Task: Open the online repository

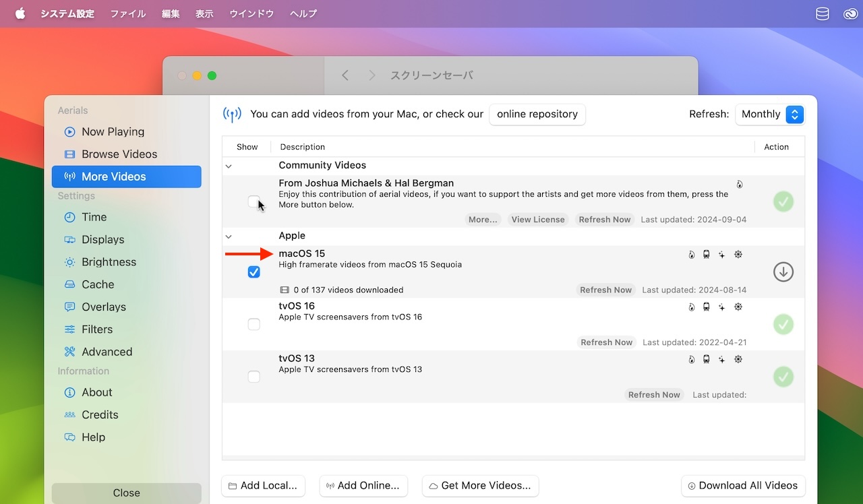Action: pos(537,114)
